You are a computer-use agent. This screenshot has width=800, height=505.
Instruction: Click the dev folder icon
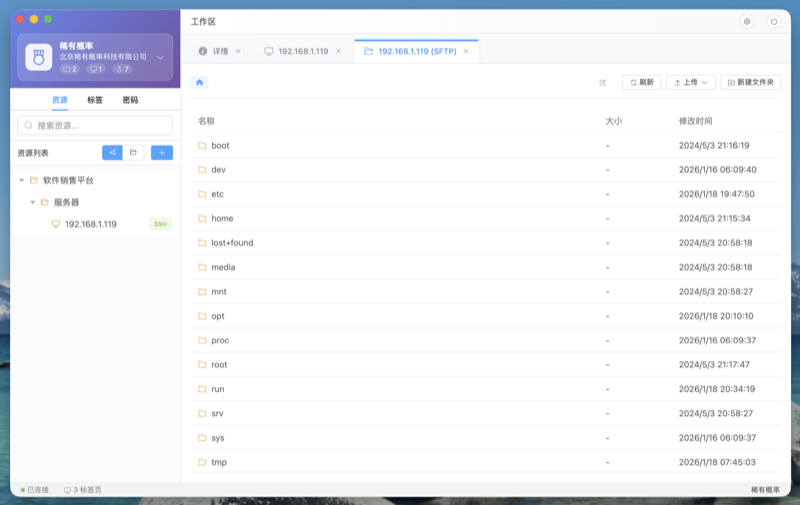coord(202,169)
